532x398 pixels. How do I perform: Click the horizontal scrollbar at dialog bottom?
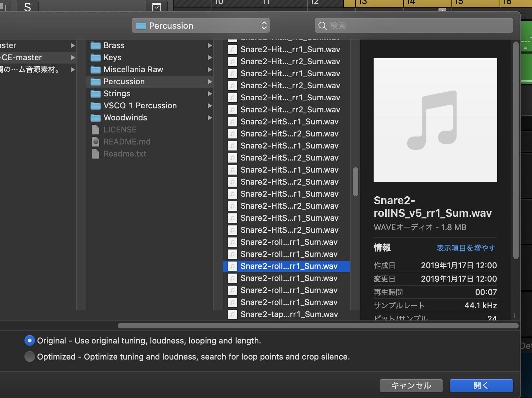[318, 326]
